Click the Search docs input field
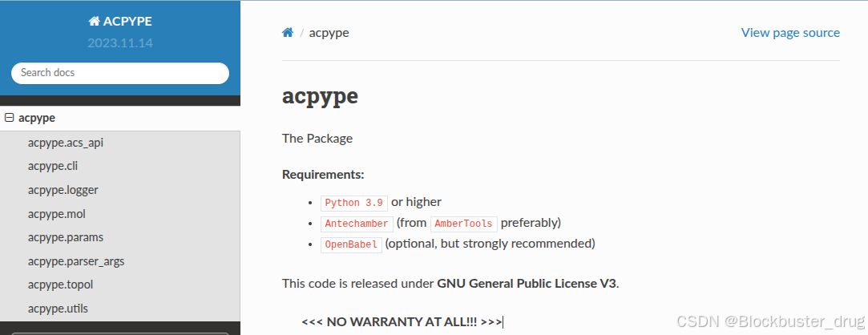868x335 pixels. pos(120,73)
